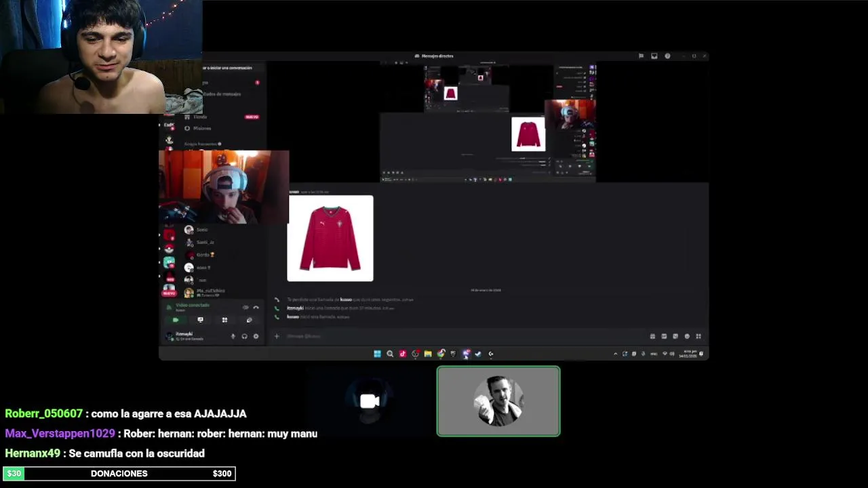This screenshot has height=488, width=868.
Task: Open Discord from the taskbar
Action: coord(466,354)
